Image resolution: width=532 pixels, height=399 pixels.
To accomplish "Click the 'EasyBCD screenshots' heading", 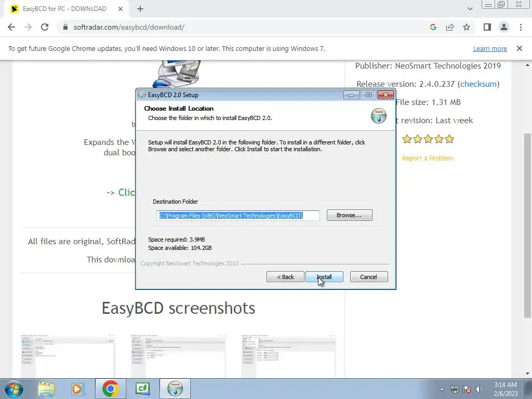I will click(179, 308).
